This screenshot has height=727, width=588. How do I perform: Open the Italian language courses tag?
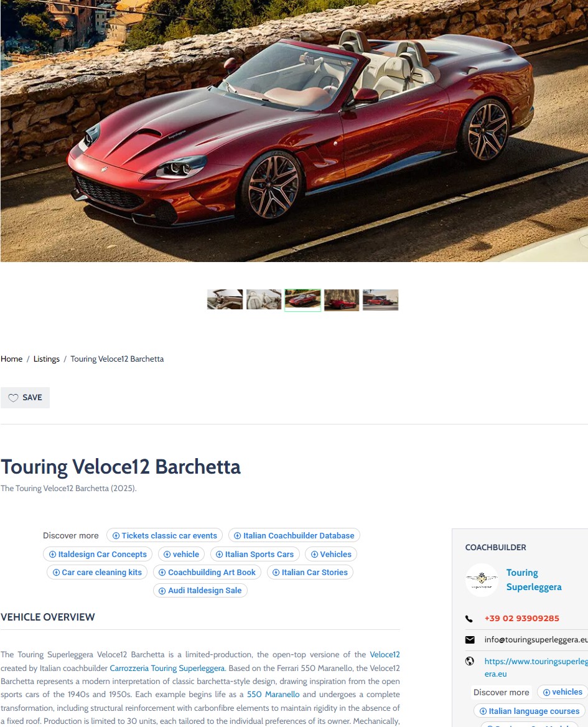click(x=530, y=711)
